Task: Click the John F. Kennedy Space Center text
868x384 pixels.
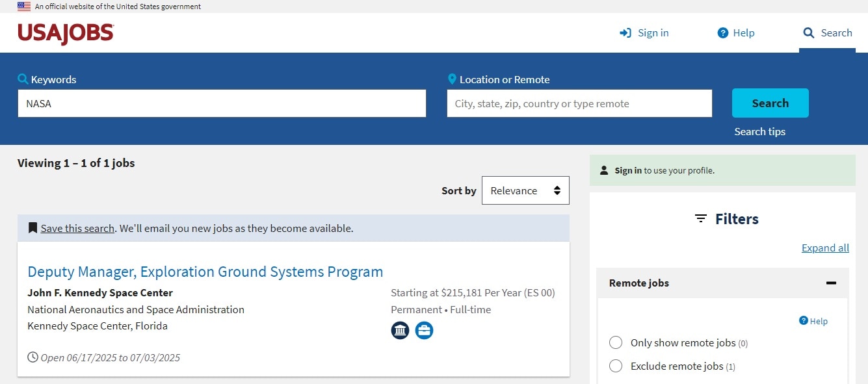Action: click(x=100, y=292)
